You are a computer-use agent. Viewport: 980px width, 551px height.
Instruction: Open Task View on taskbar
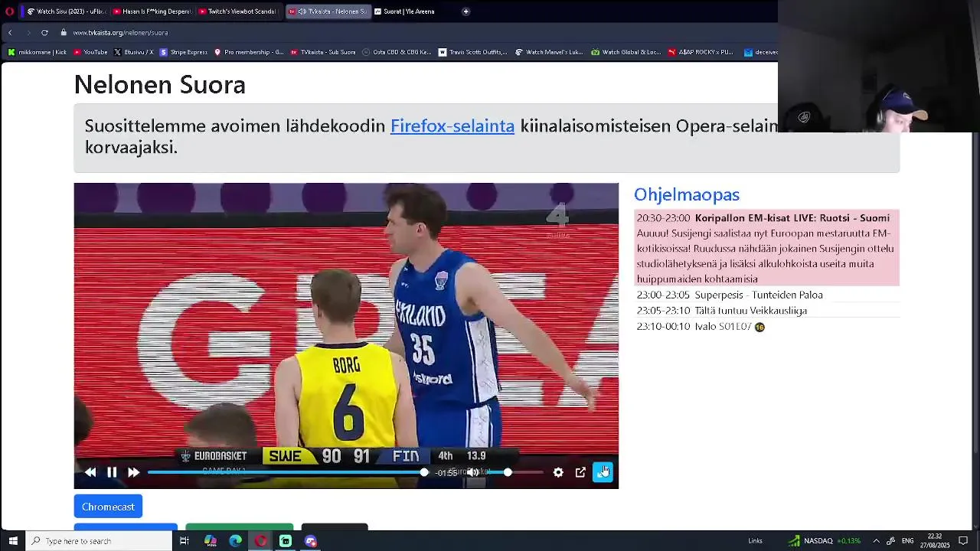pyautogui.click(x=185, y=541)
